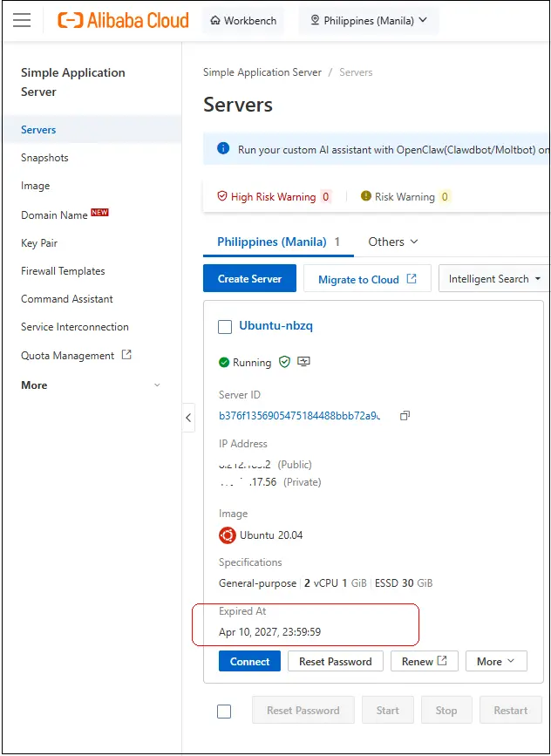Image resolution: width=551 pixels, height=756 pixels.
Task: Open Key Pair in the sidebar
Action: [x=39, y=243]
